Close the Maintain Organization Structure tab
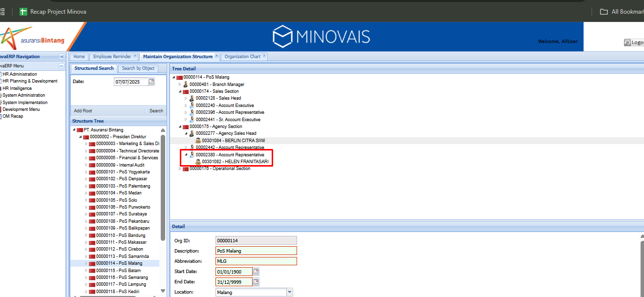The width and height of the screenshot is (644, 297). click(217, 56)
